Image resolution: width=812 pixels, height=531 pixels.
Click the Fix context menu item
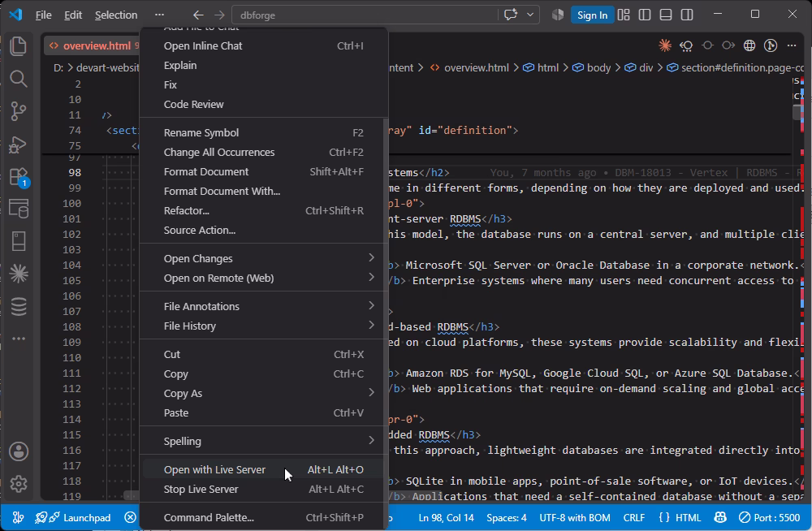pos(264,84)
